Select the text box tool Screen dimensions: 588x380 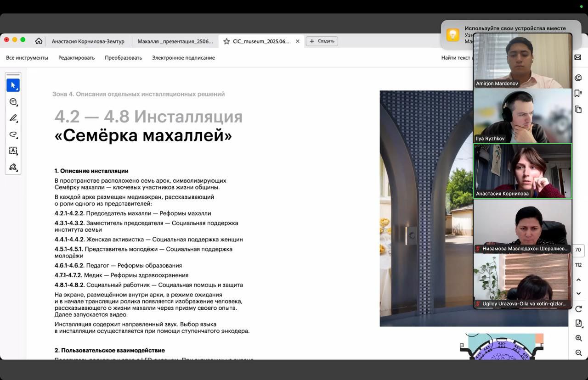13,151
